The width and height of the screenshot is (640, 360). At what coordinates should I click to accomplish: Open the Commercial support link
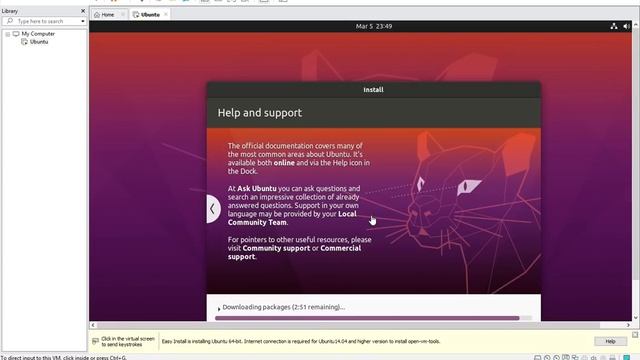[294, 252]
